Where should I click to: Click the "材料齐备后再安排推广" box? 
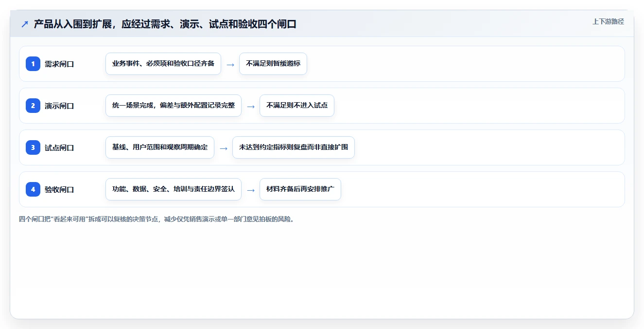click(300, 189)
